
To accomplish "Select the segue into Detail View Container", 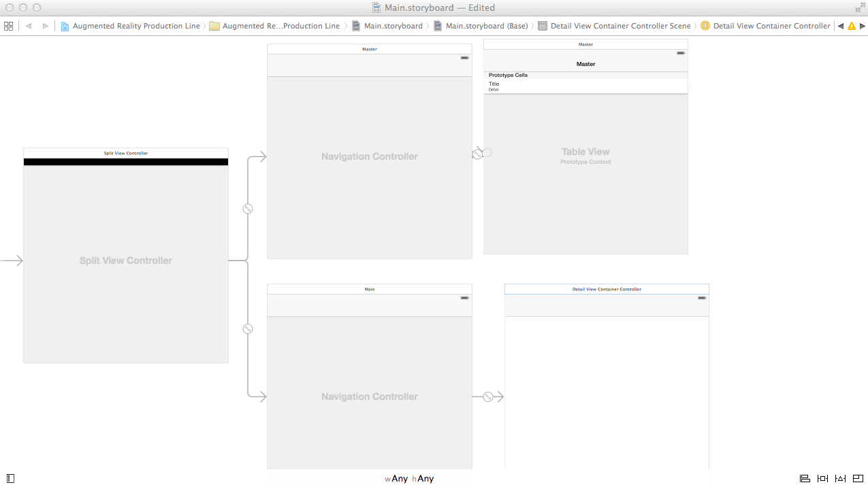I will click(488, 397).
